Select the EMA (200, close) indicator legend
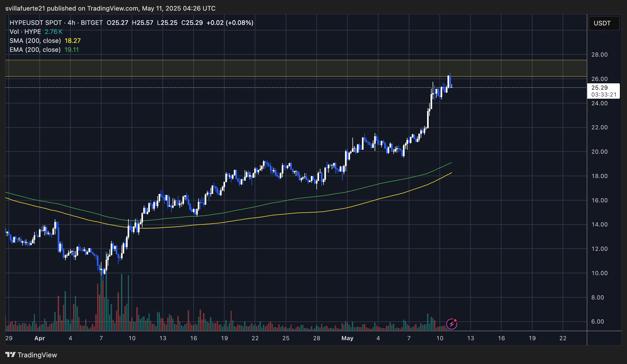The width and height of the screenshot is (627, 364). click(x=35, y=50)
